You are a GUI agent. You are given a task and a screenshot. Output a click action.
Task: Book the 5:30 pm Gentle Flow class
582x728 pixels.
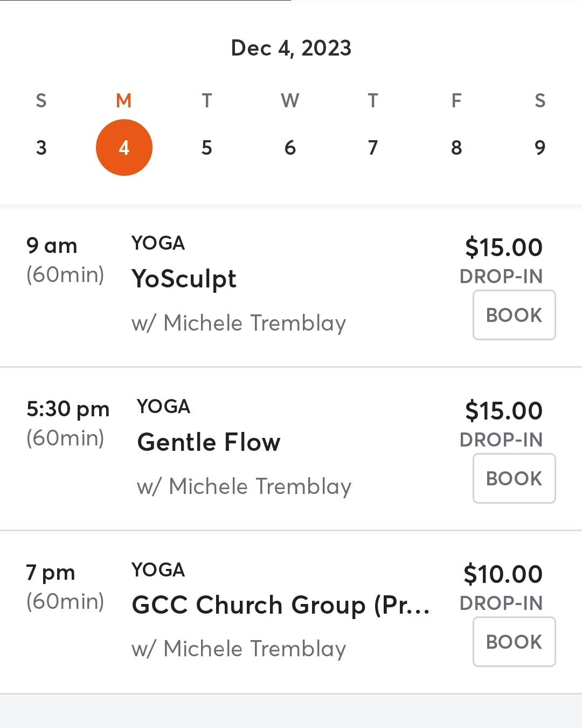(514, 478)
